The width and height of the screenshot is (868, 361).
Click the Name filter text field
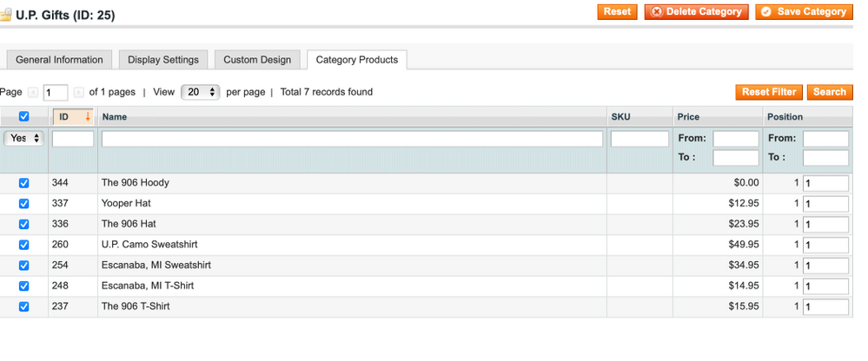coord(352,139)
